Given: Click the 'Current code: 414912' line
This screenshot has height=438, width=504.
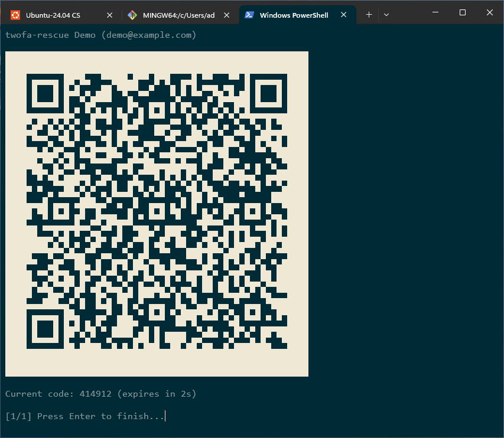Looking at the screenshot, I should coord(100,394).
